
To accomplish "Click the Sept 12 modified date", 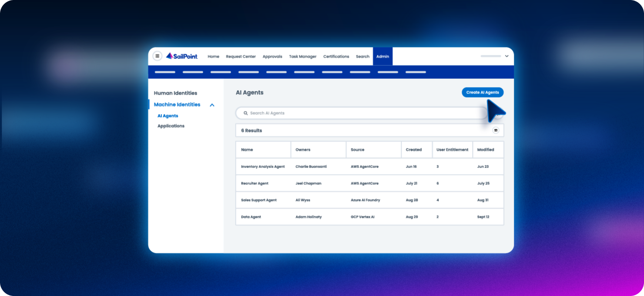I will (484, 217).
